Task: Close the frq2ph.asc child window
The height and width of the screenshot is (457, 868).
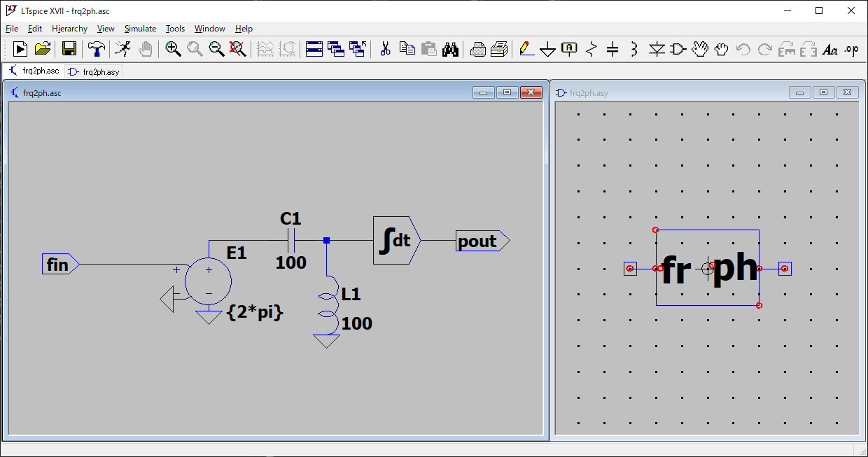Action: pyautogui.click(x=531, y=92)
